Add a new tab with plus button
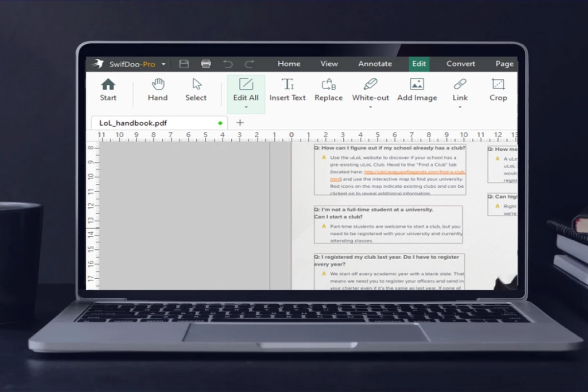The image size is (588, 392). tap(240, 122)
